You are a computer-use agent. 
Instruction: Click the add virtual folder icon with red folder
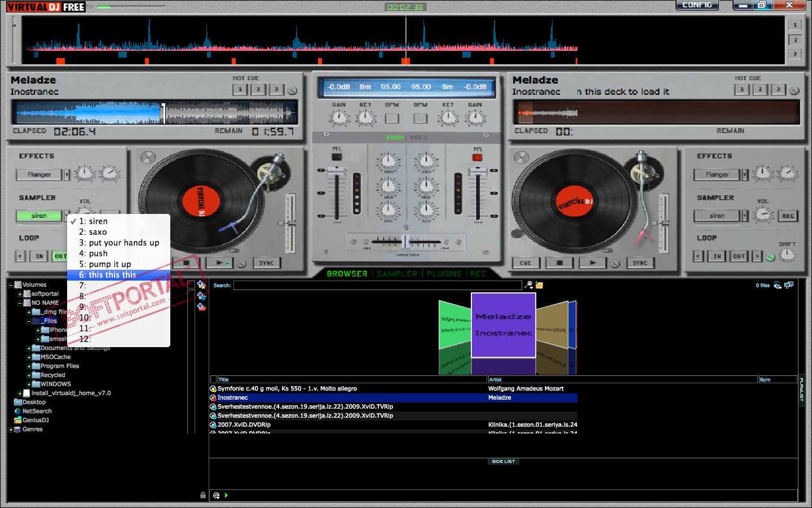(x=201, y=306)
